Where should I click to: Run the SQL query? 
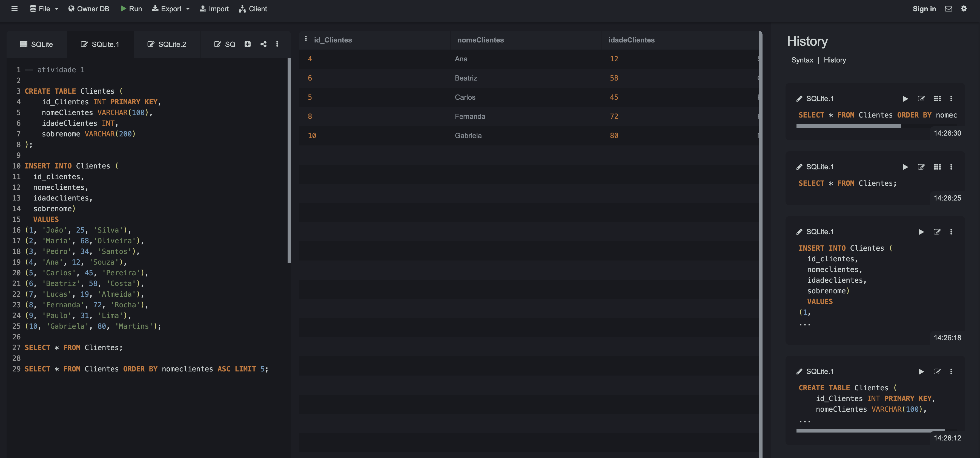131,8
